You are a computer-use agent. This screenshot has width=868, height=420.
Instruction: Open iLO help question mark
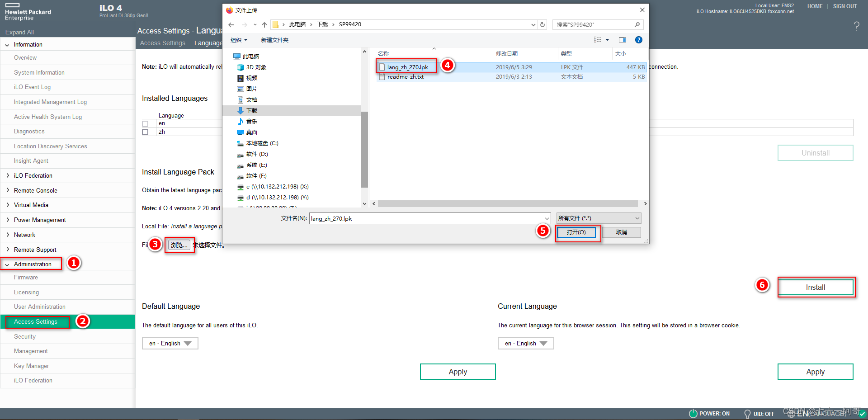tap(856, 26)
